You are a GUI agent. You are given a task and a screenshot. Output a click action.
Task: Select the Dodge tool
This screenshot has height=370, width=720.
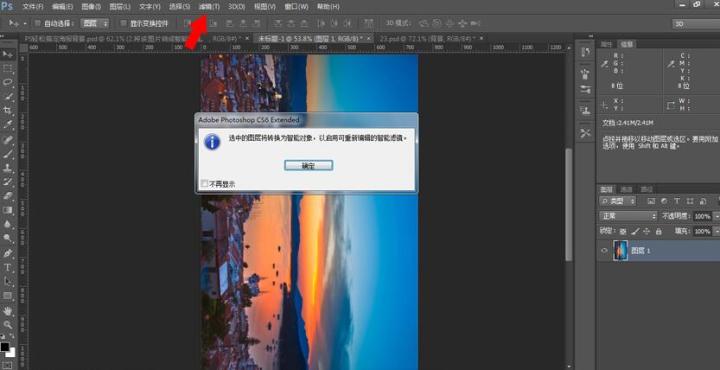click(8, 238)
